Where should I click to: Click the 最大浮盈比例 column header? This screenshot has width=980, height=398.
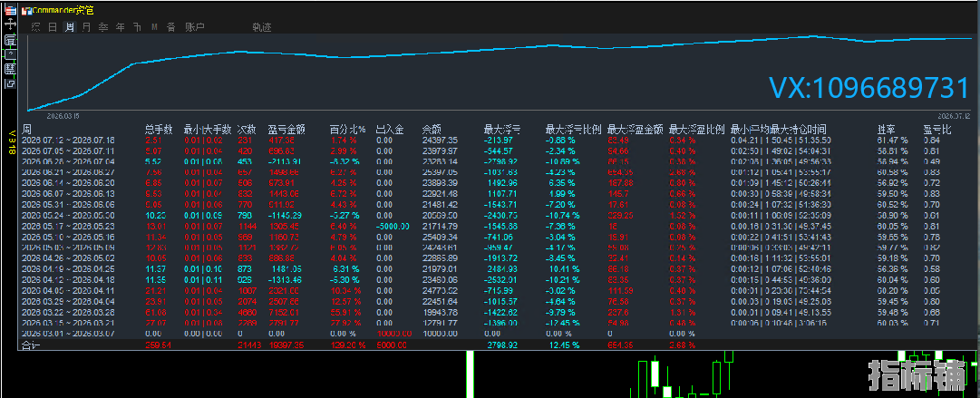(696, 130)
